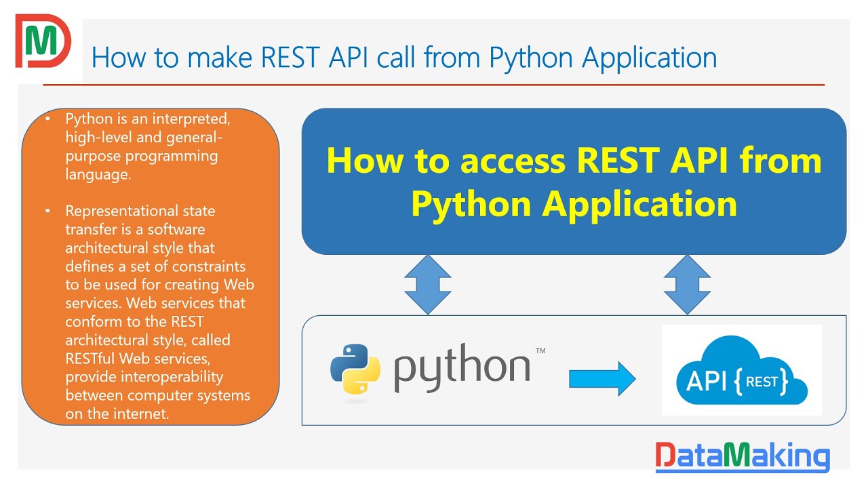Click the blue rounded banner box
Image resolution: width=868 pixels, height=488 pixels.
[574, 182]
